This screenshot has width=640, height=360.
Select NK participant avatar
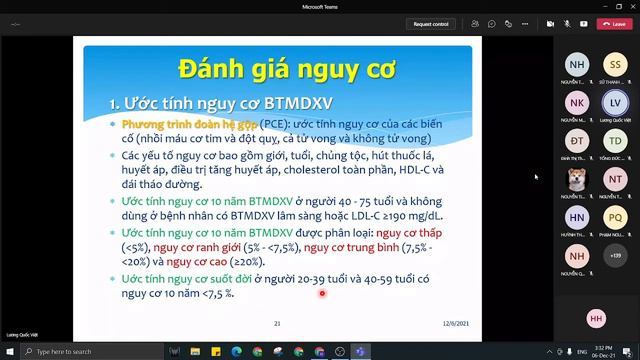tap(577, 103)
